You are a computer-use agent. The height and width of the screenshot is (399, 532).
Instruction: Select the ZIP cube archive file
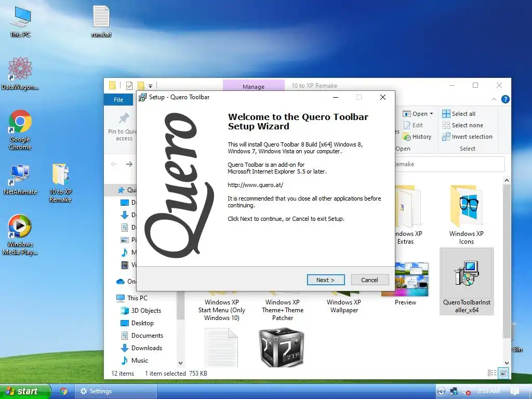click(282, 348)
